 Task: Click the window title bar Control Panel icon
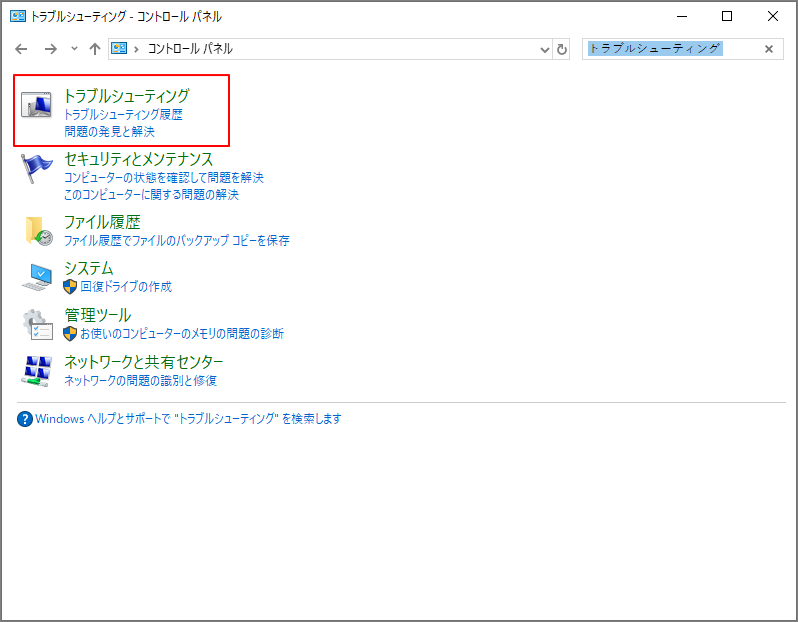tap(18, 16)
